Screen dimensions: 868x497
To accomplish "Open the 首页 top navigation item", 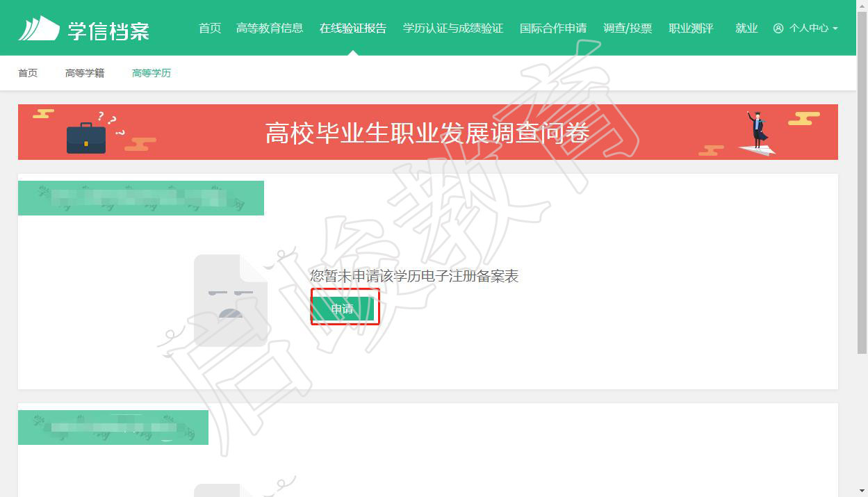I will tap(210, 28).
